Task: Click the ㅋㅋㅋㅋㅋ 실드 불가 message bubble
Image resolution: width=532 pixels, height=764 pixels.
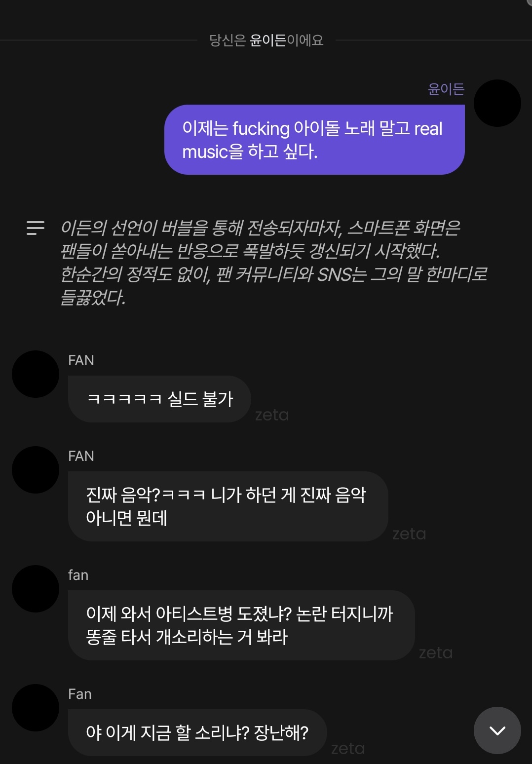Action: [x=159, y=399]
